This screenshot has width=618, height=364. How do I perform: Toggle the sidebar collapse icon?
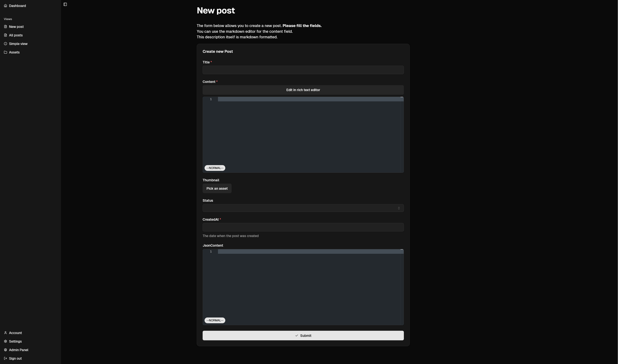pos(65,4)
